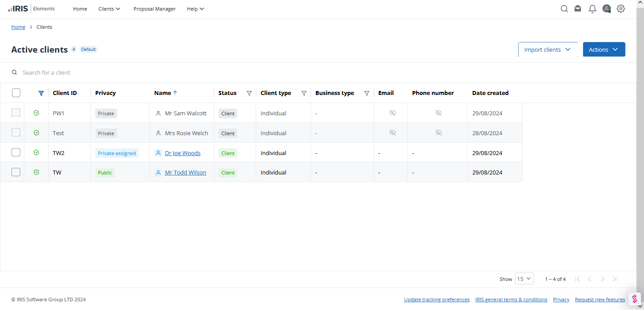Select the checkbox for client TW2
The height and width of the screenshot is (311, 644).
[16, 152]
